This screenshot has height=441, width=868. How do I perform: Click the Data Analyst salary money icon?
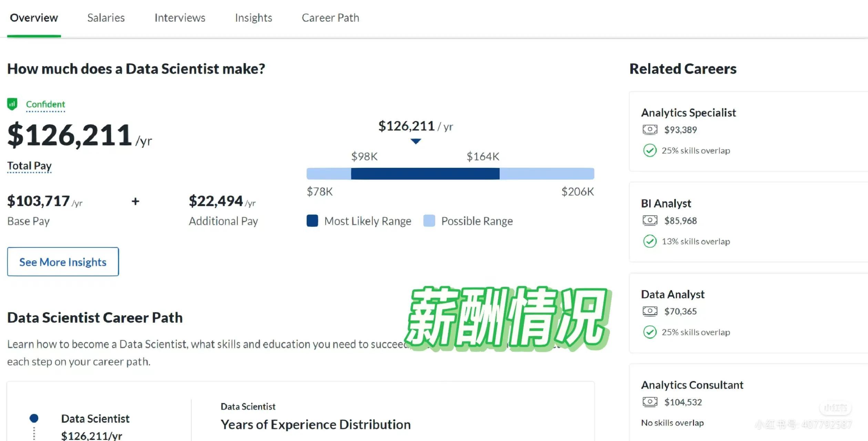650,311
